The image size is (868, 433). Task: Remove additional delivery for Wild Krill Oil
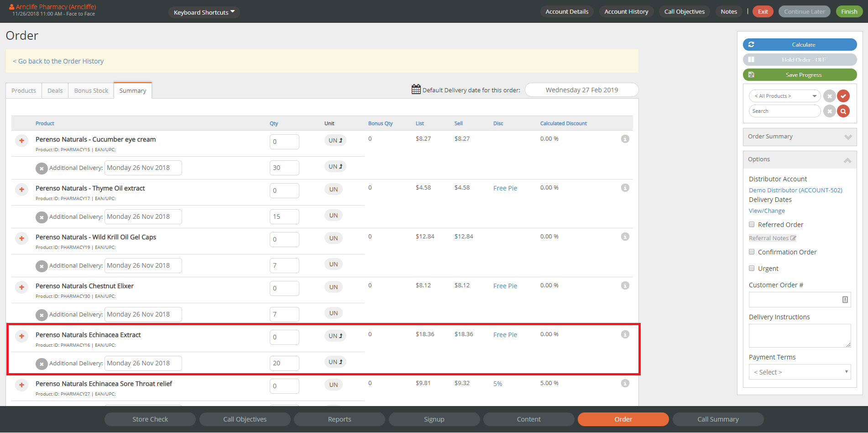click(x=42, y=266)
